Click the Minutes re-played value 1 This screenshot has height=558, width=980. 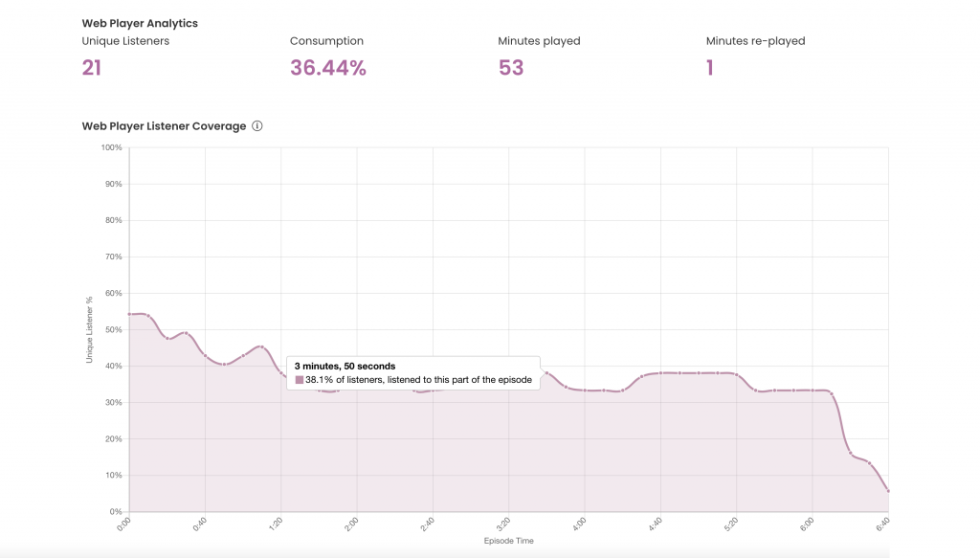(709, 68)
